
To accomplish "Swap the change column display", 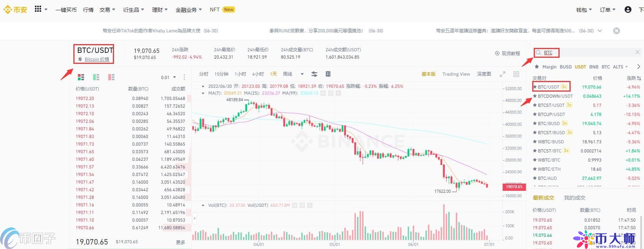I will 639,78.
